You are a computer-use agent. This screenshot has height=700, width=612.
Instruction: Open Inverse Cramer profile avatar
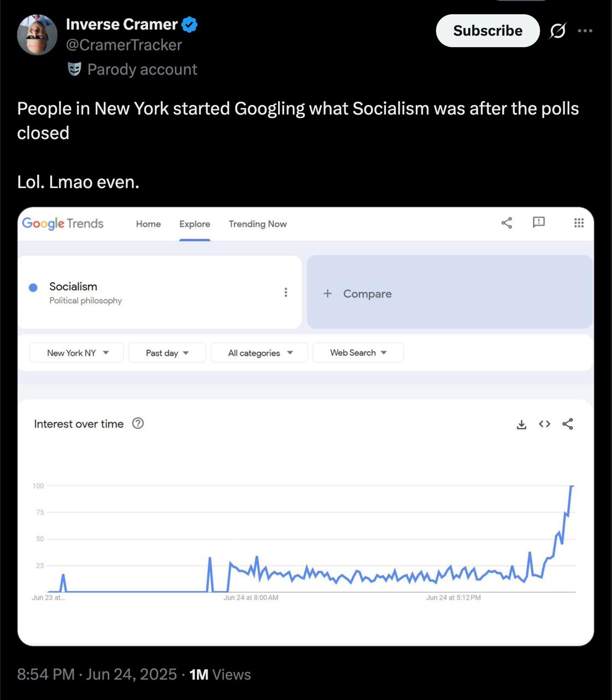pos(37,35)
